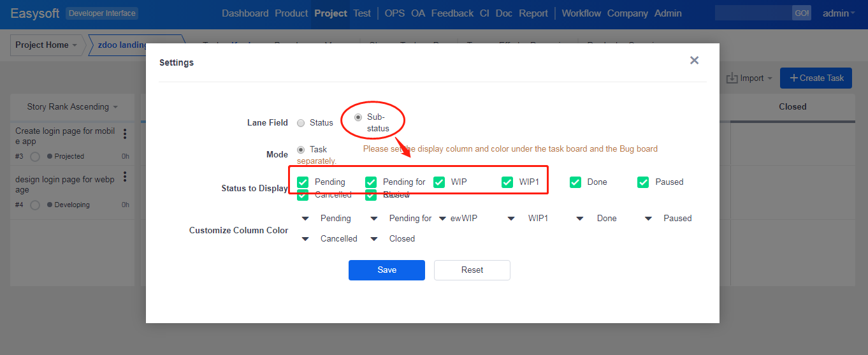Expand color dropdown for Done column

click(x=580, y=219)
